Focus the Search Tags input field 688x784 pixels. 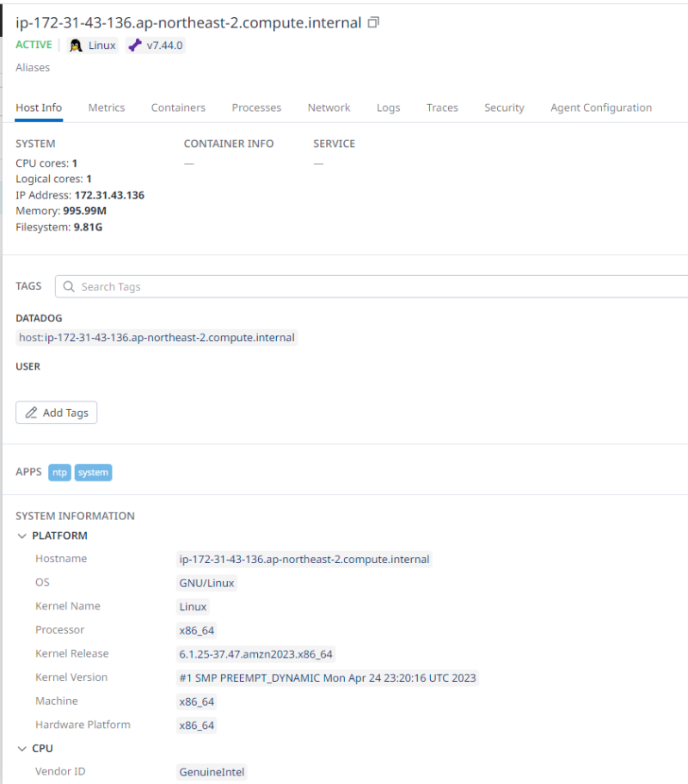coord(372,286)
